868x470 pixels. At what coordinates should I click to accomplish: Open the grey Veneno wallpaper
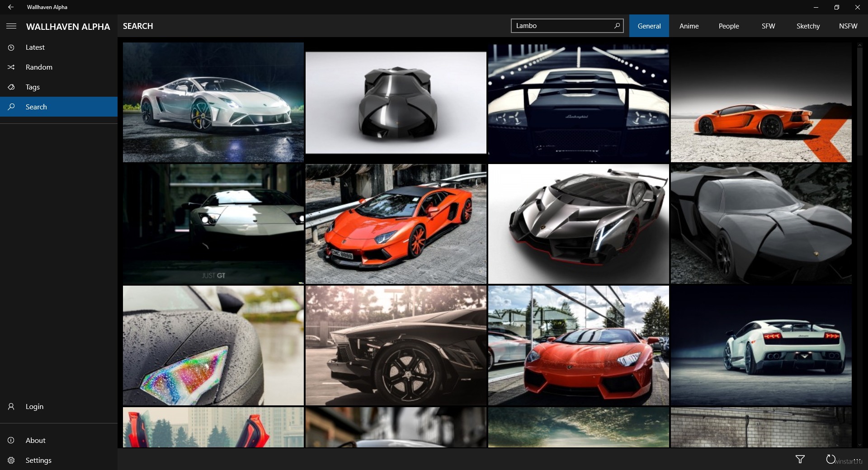point(579,224)
